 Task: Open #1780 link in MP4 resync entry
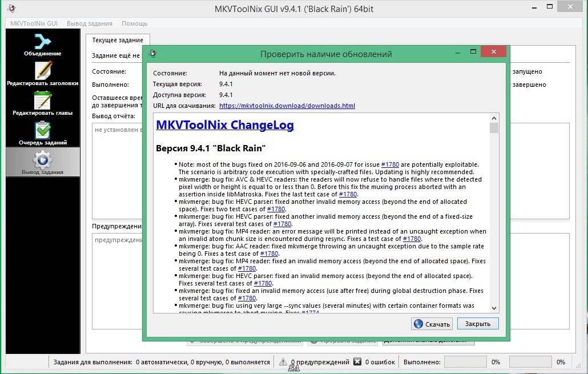coord(412,239)
